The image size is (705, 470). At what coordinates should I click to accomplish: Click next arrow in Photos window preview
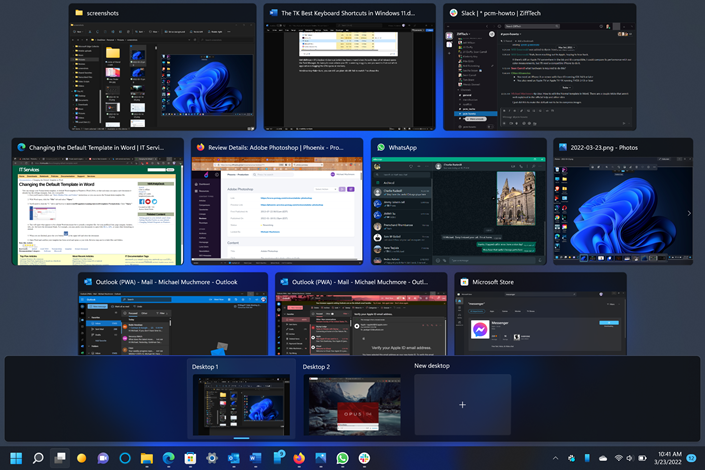689,213
